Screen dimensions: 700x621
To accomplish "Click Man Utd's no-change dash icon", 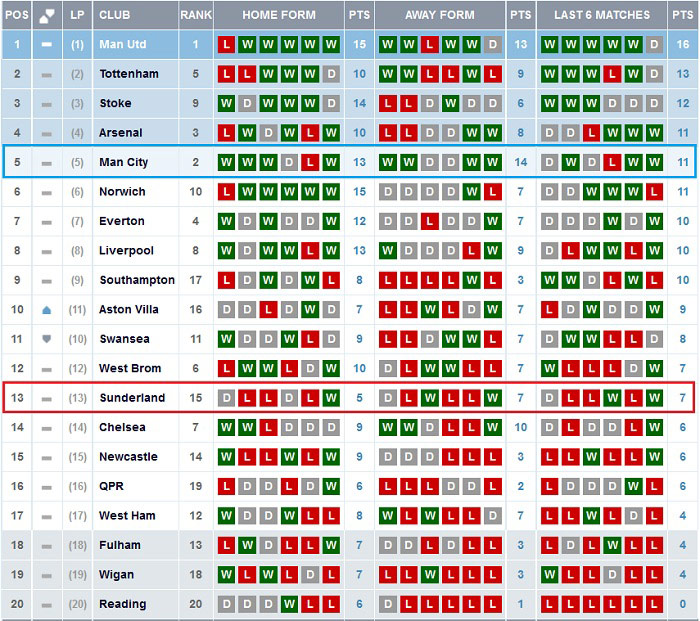I will [x=46, y=45].
